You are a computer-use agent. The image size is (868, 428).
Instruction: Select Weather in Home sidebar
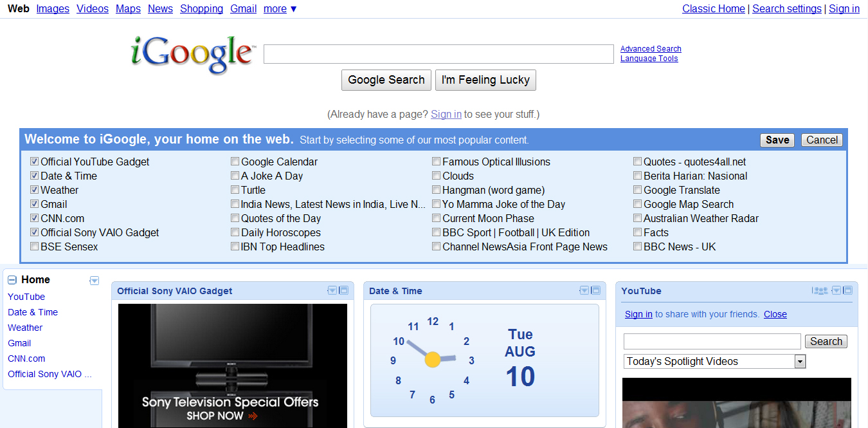click(x=25, y=328)
